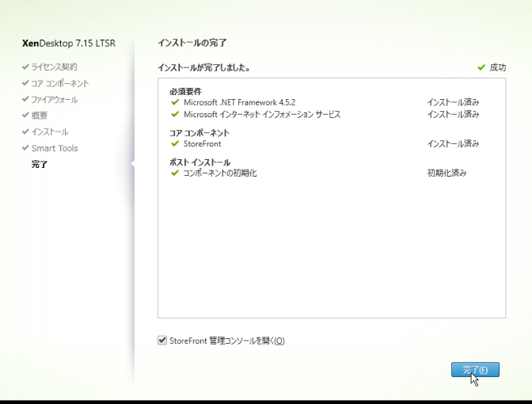
Task: Click the StoreFront 管理コンソールを開く(O) label
Action: [227, 341]
